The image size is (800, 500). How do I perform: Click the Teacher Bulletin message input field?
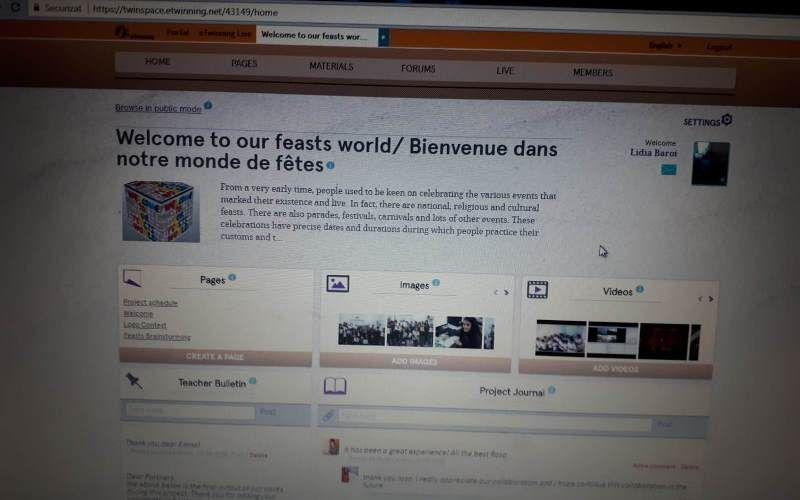tap(189, 411)
